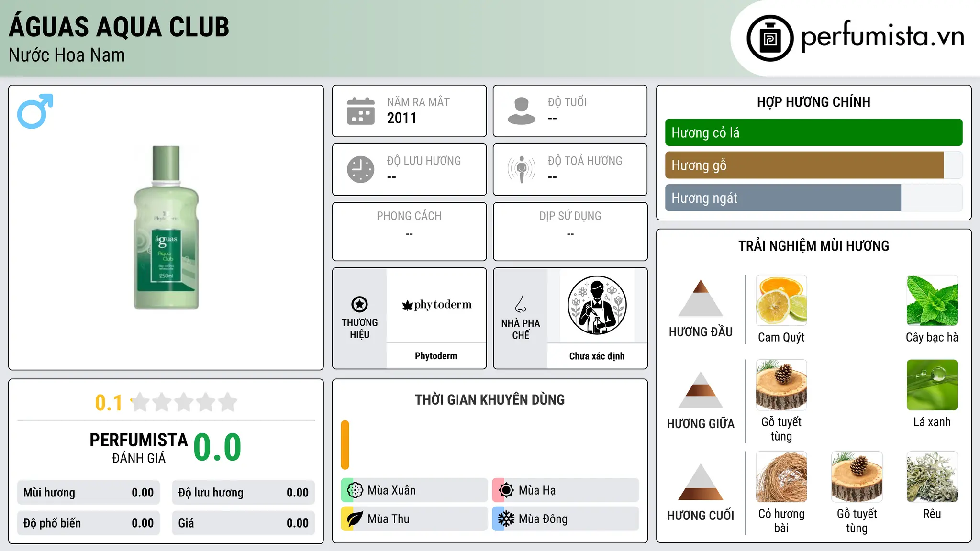This screenshot has height=551, width=980.
Task: Click the Lá xanh green leaf image
Action: [x=932, y=385]
